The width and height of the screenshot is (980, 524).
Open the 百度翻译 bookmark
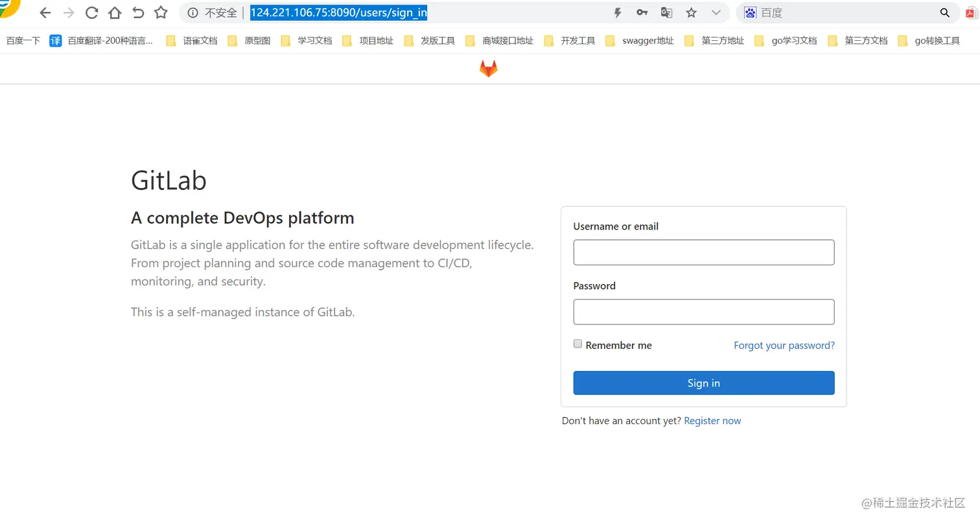102,41
